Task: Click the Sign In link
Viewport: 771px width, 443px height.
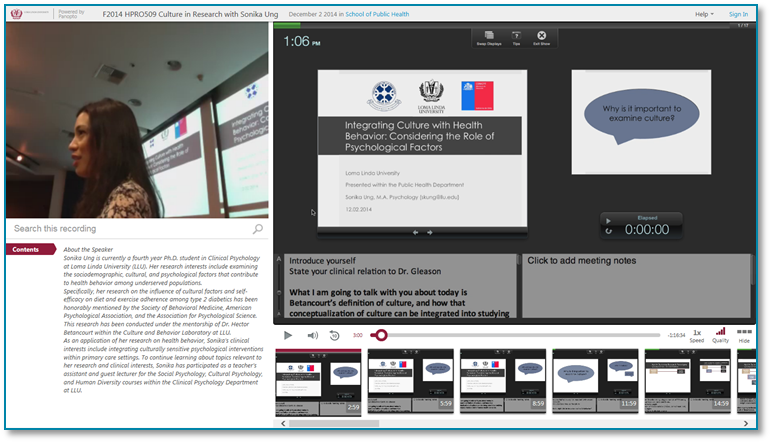Action: pos(738,14)
